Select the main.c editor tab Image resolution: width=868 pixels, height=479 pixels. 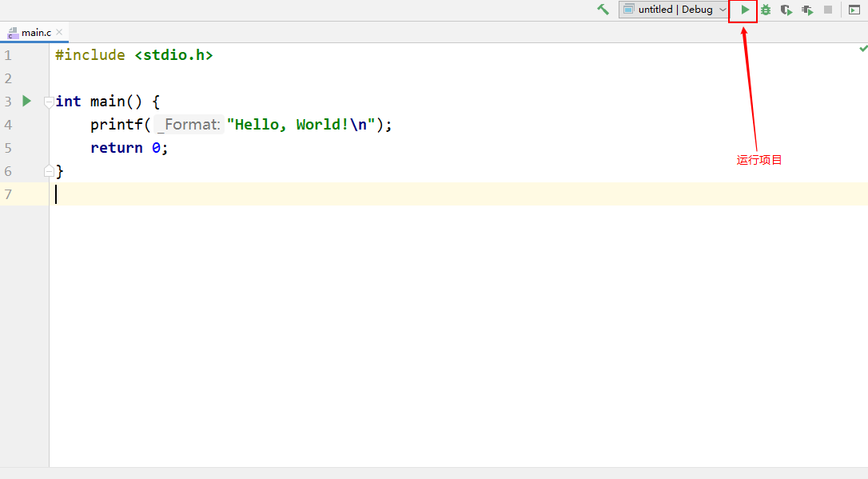click(x=34, y=32)
